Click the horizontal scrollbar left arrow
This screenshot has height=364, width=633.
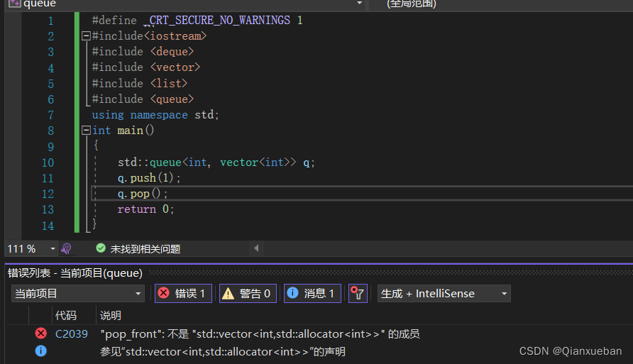tap(256, 248)
